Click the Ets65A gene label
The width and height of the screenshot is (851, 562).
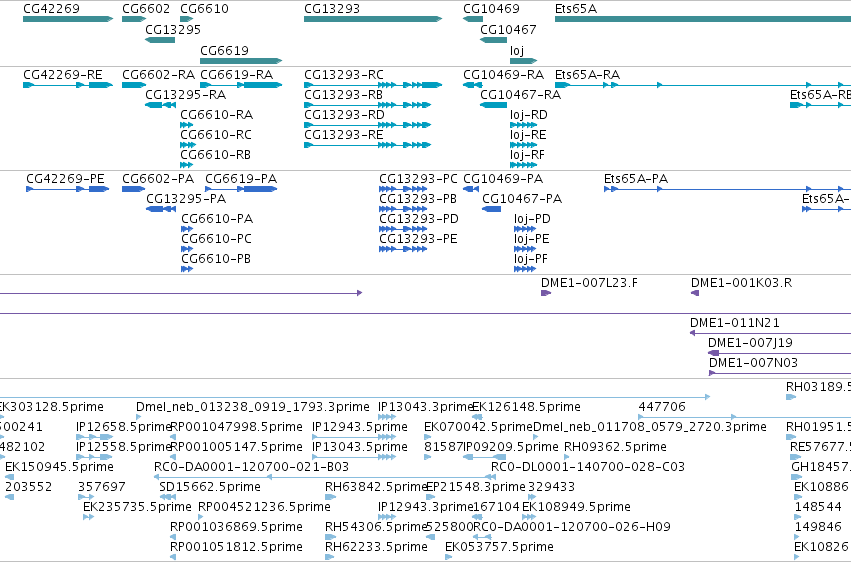click(576, 9)
